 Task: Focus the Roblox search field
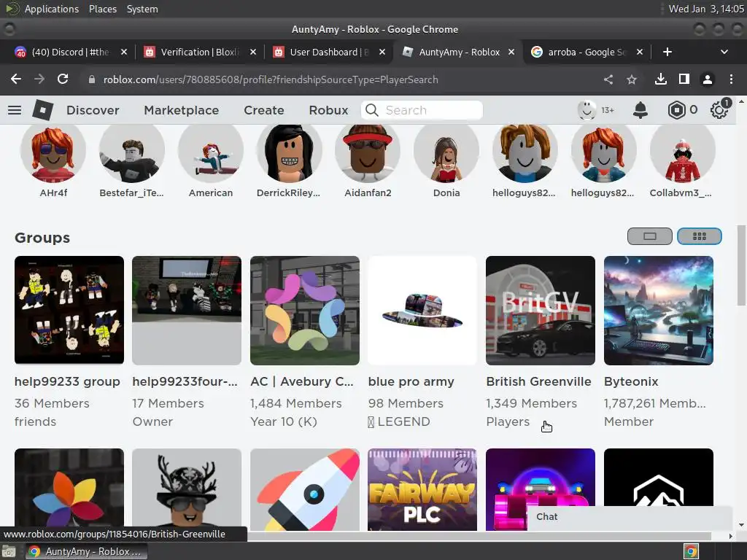click(422, 110)
